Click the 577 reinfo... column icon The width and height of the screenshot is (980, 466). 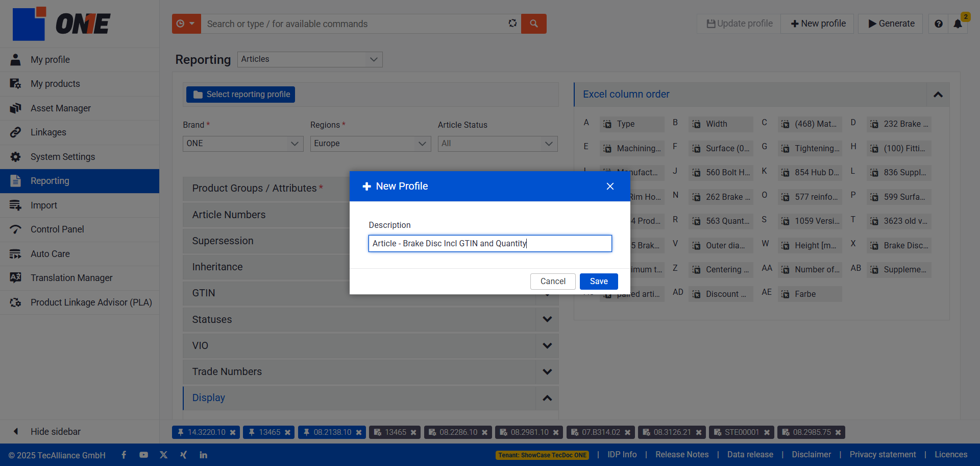785,197
